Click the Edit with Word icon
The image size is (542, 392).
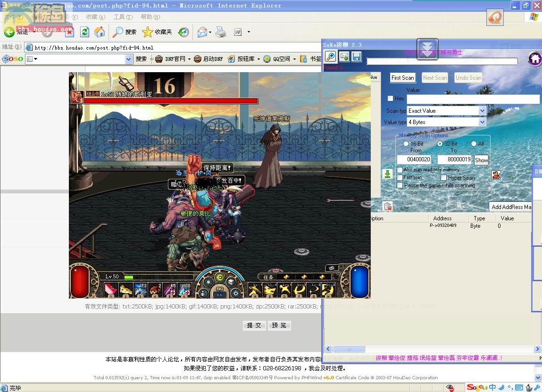click(238, 32)
